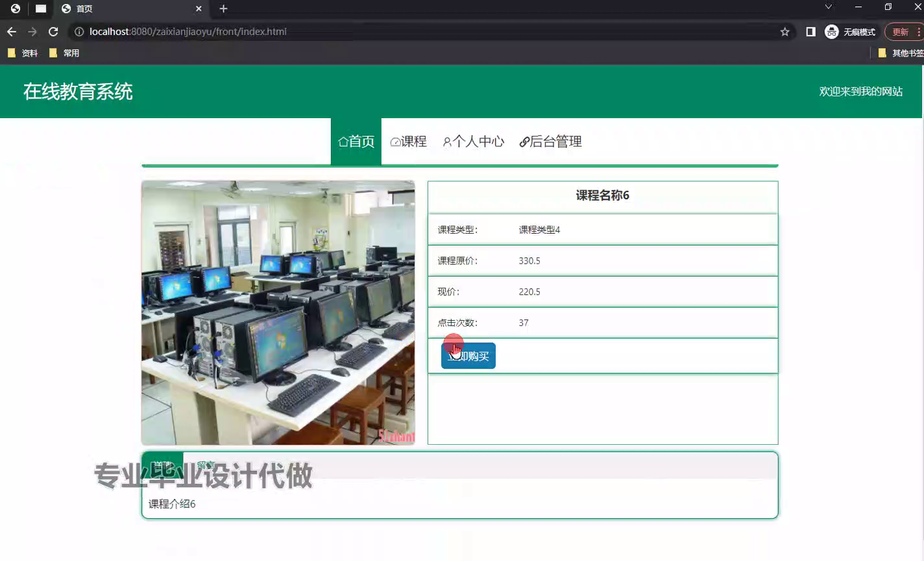Click the 课程类型4 value

point(539,230)
